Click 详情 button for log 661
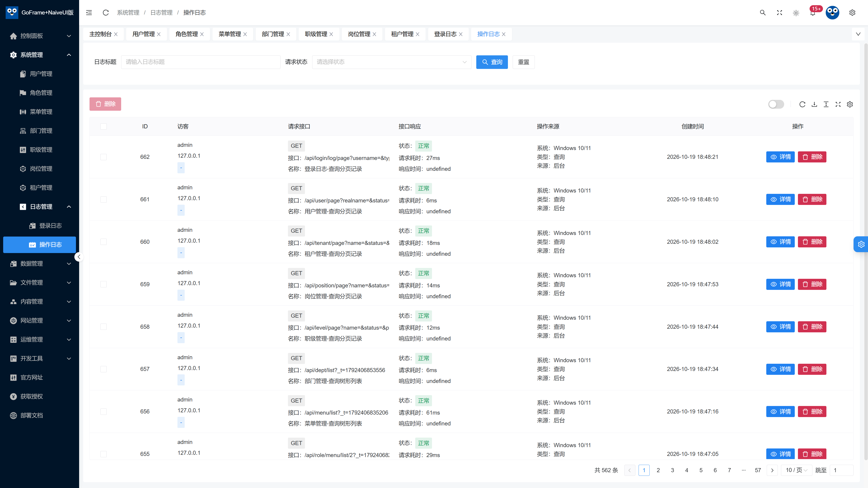The width and height of the screenshot is (868, 488). point(780,199)
